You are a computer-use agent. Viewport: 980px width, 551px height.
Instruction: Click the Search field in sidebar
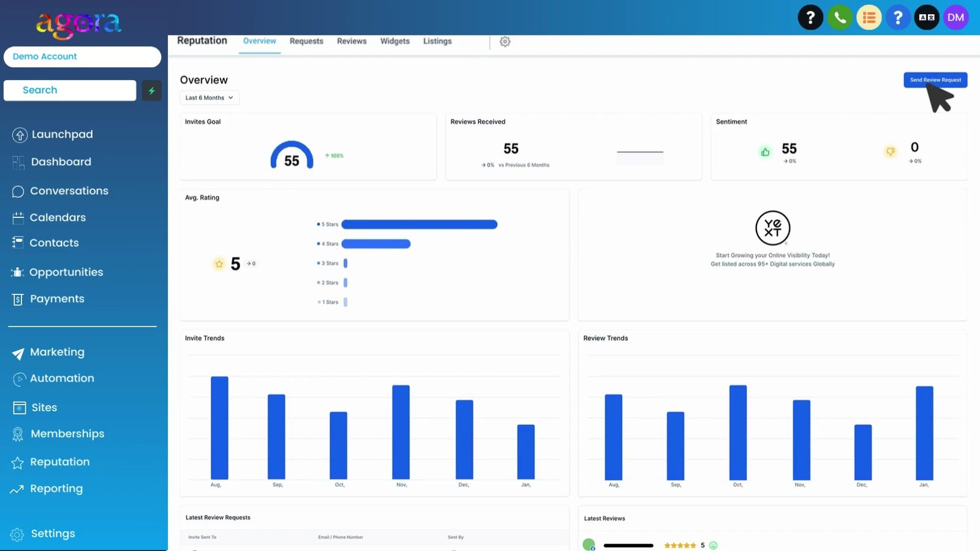70,91
